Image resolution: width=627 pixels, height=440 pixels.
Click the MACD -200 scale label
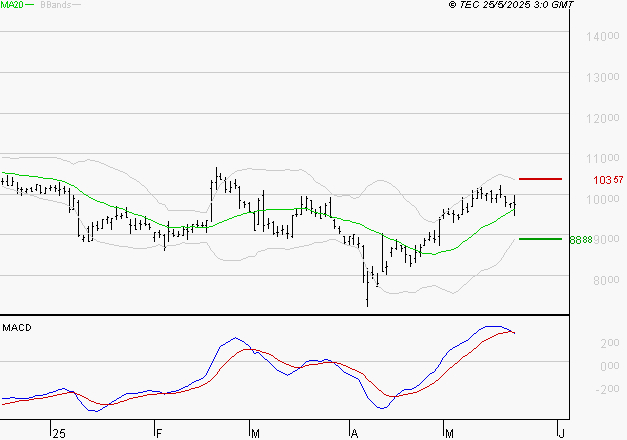point(607,389)
